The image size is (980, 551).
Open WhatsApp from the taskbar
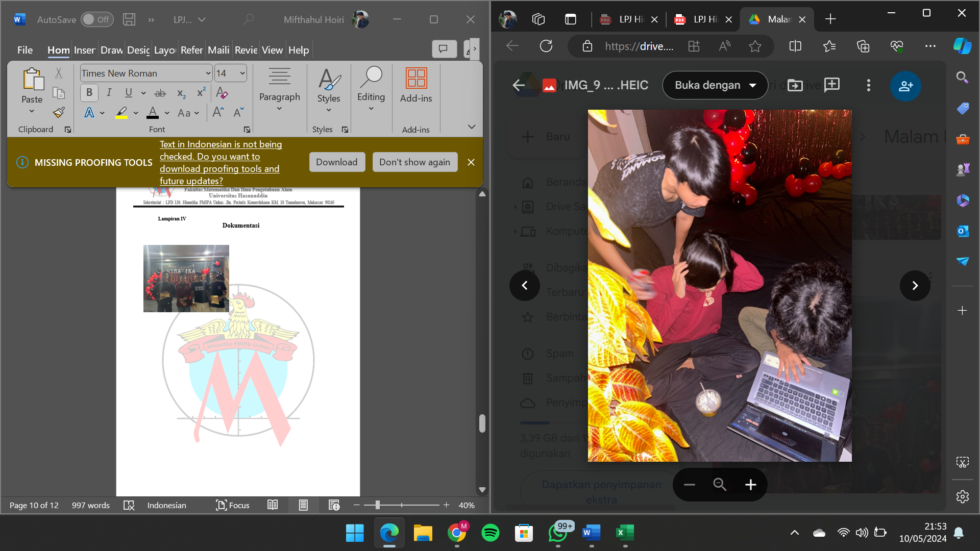tap(558, 533)
